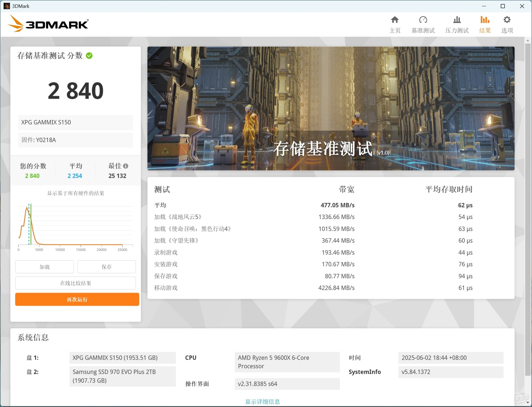532x407 pixels.
Task: Click the 安装游戏 row label
Action: 166,264
